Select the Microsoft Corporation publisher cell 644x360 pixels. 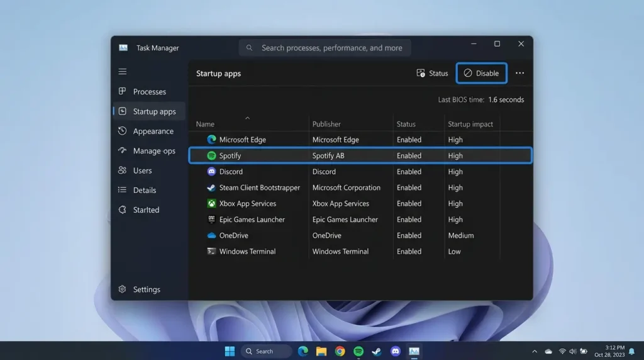347,188
